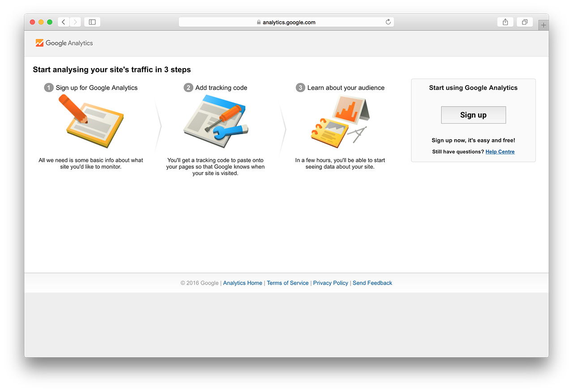The width and height of the screenshot is (573, 392).
Task: Minimize the window with the yellow button
Action: coord(41,22)
